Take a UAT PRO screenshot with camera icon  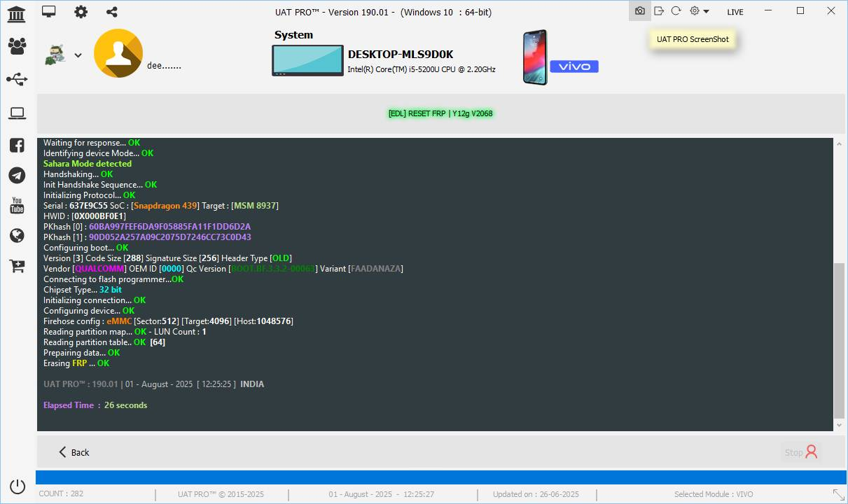(x=639, y=11)
